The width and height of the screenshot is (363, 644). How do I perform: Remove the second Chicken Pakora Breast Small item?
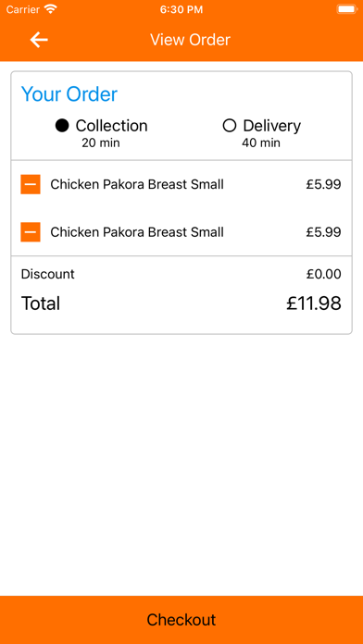pos(31,232)
